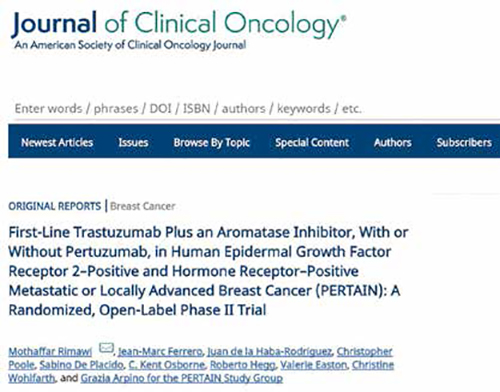Go to the Authors navigation item
Screen dimensions: 500x392
click(x=393, y=142)
